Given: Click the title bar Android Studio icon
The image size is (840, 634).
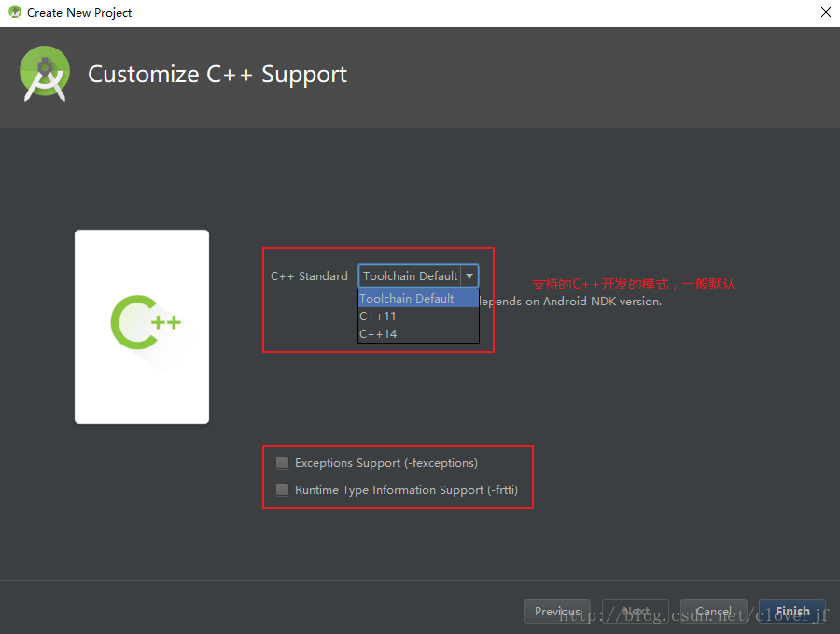Looking at the screenshot, I should 15,12.
